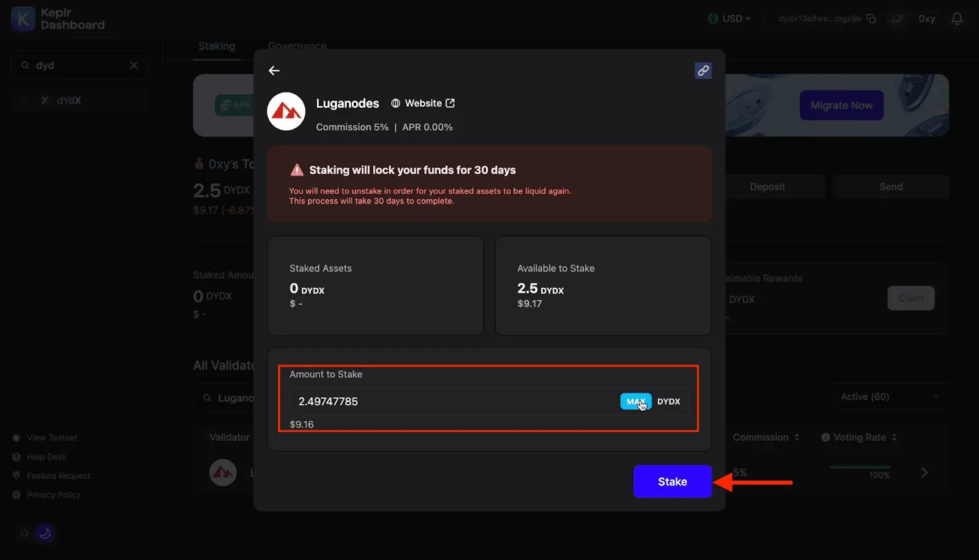Click the Feature Request lightbulb icon
979x560 pixels.
coord(17,476)
